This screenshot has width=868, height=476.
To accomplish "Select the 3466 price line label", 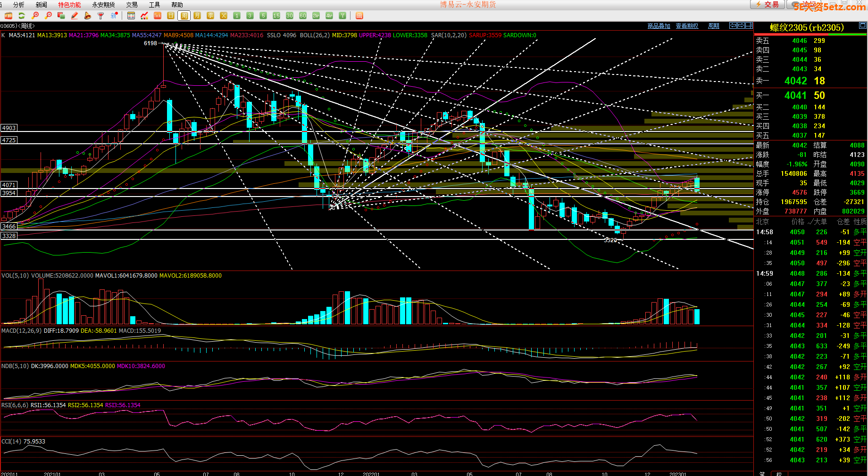I will [x=9, y=226].
